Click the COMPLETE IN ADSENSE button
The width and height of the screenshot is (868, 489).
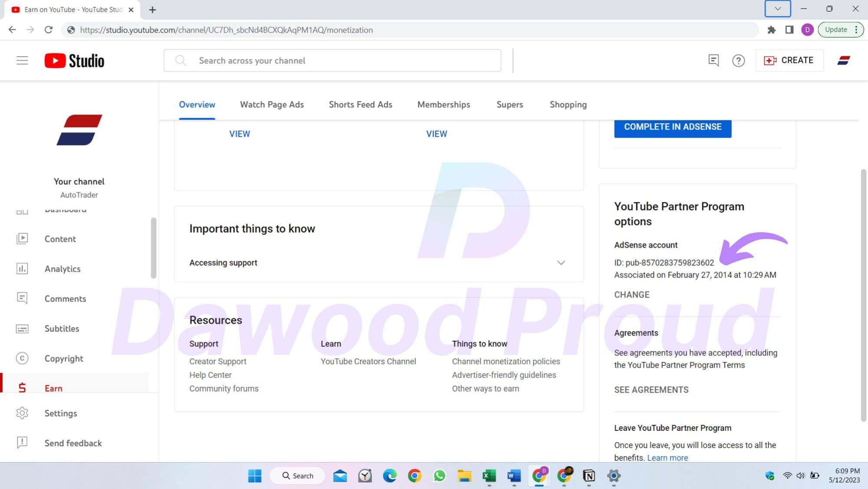click(672, 127)
